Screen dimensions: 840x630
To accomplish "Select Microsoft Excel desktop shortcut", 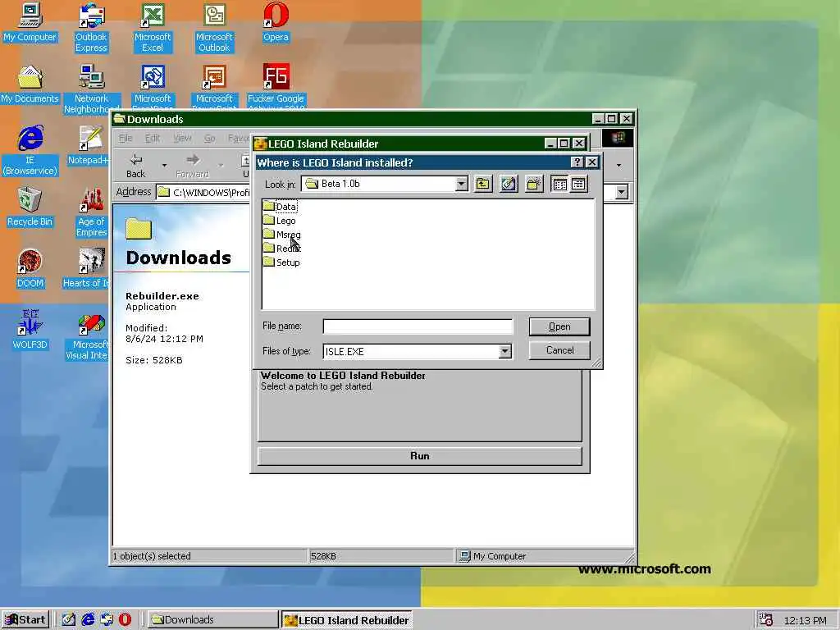I will pyautogui.click(x=153, y=28).
